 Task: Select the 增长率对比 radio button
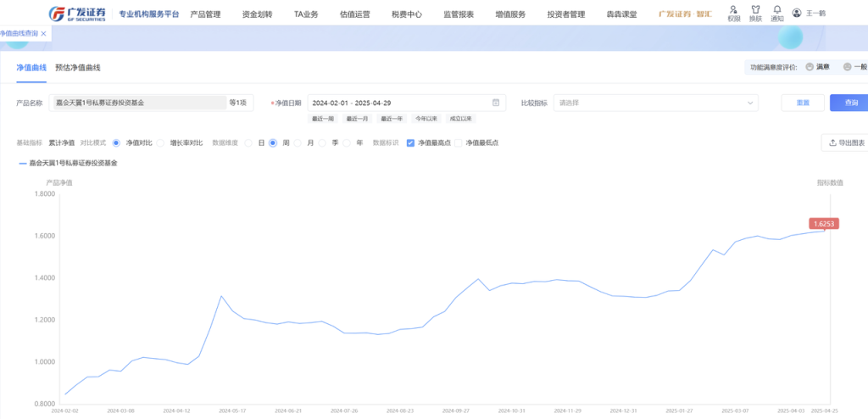click(163, 142)
